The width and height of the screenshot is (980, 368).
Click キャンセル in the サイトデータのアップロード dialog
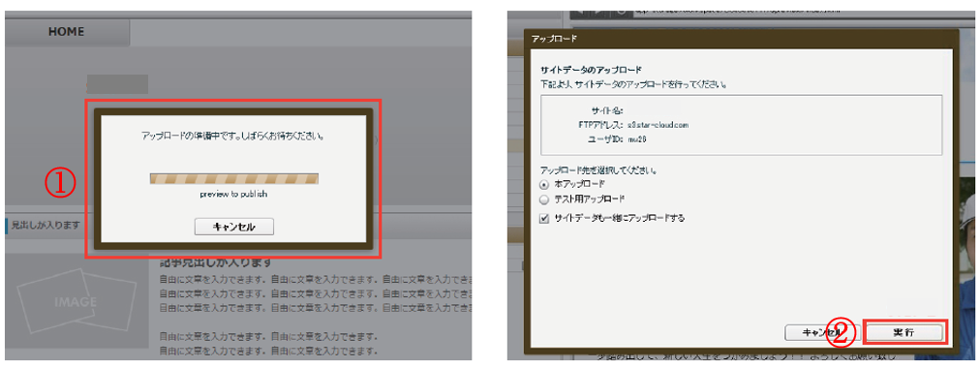tap(822, 333)
